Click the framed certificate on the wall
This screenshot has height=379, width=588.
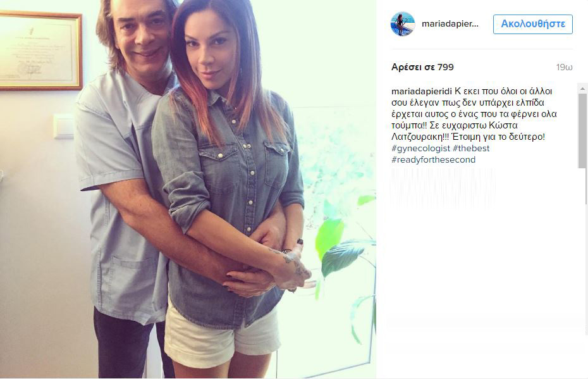(41, 51)
